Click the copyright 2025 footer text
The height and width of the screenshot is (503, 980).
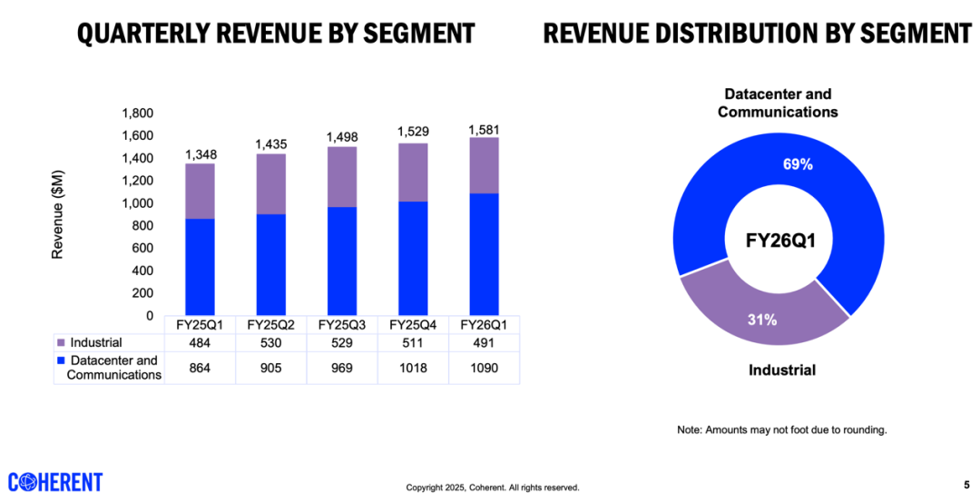(492, 488)
